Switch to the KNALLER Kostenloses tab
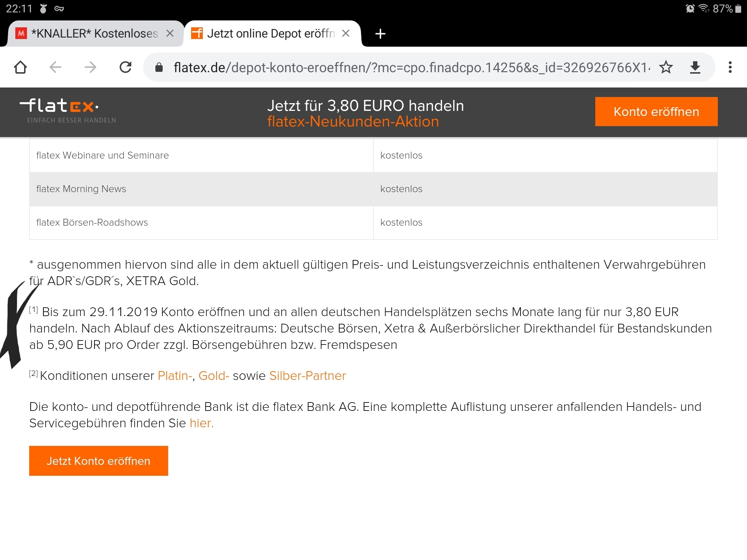The image size is (747, 560). 91,34
